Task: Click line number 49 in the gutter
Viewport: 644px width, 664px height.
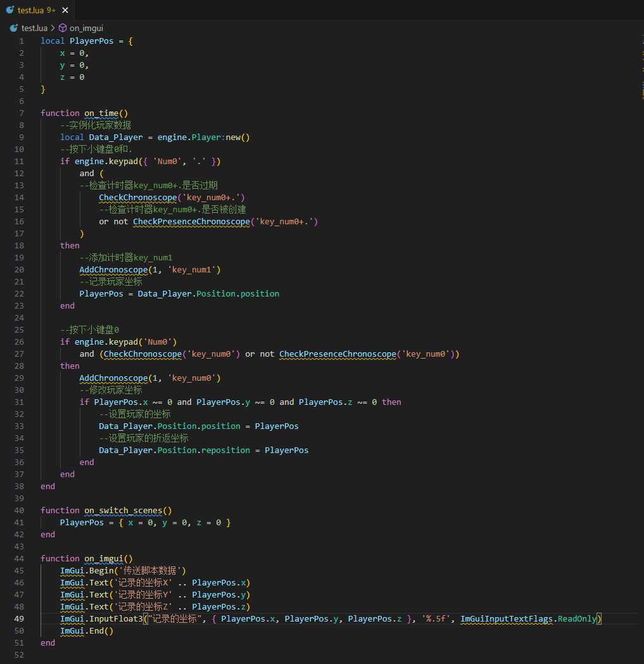Action: (20, 618)
